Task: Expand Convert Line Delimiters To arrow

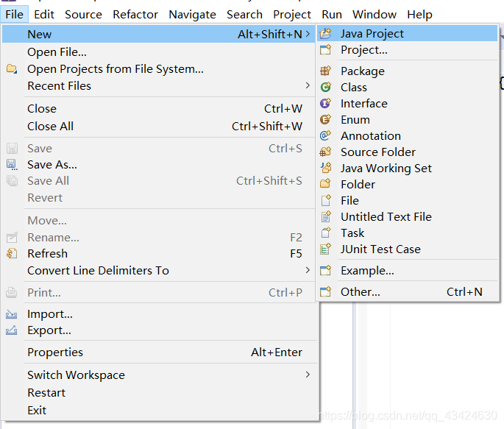Action: [308, 270]
